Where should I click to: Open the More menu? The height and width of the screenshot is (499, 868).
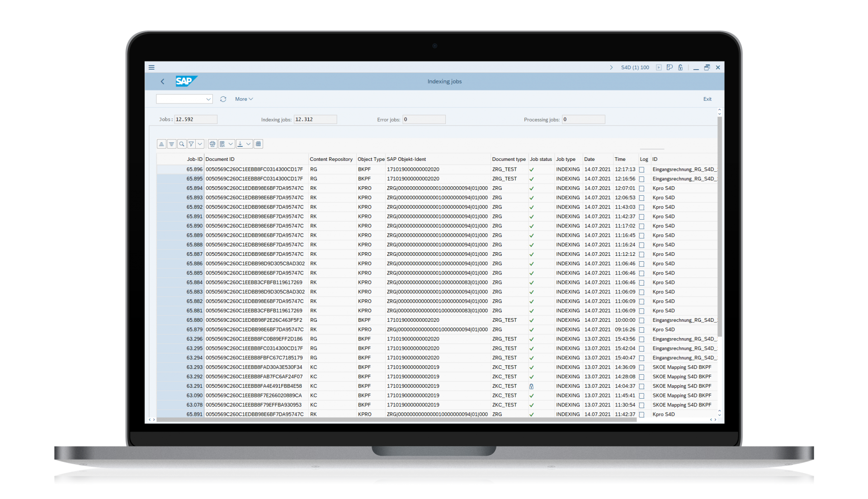click(244, 99)
